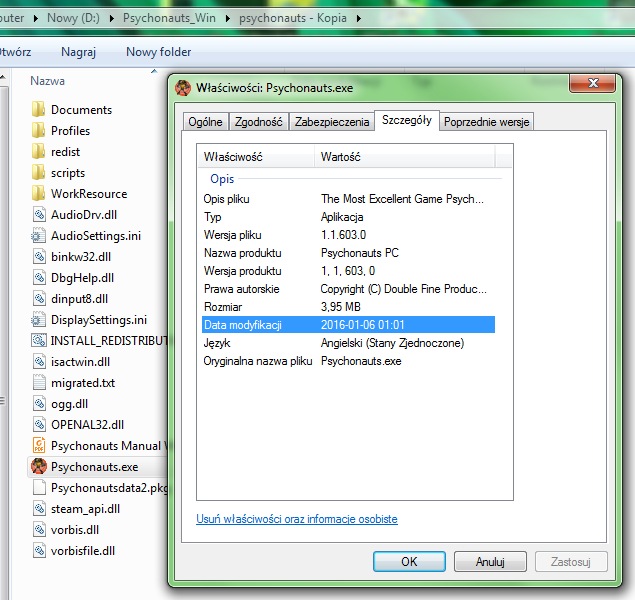
Task: Select the Rozmiar 3,95 MB row
Action: (348, 307)
